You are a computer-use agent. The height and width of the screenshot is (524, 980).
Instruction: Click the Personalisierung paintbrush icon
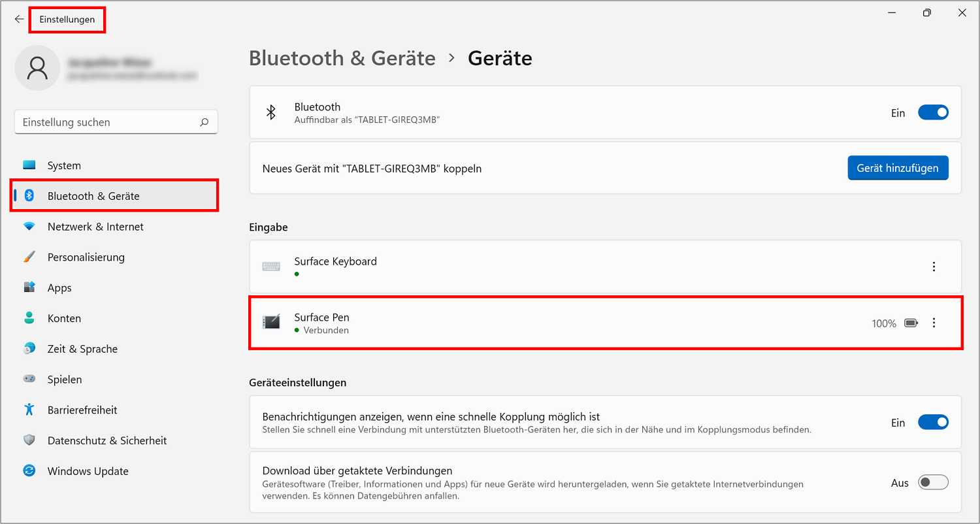coord(29,257)
